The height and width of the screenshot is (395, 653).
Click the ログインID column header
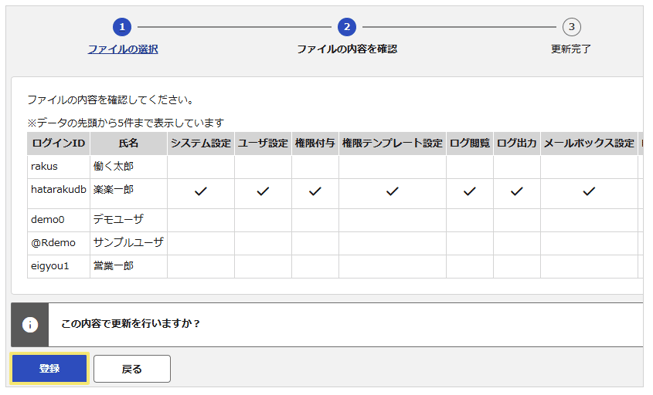coord(59,143)
